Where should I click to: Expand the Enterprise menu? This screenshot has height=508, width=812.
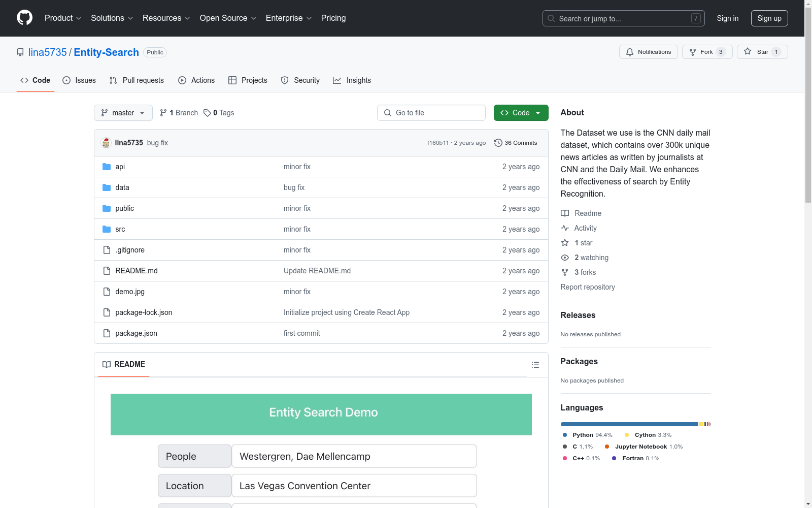point(289,18)
